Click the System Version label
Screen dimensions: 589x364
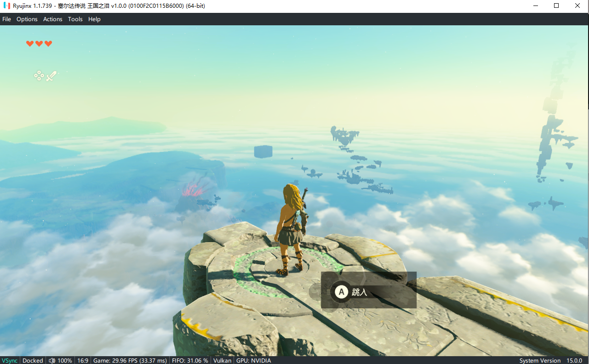540,360
